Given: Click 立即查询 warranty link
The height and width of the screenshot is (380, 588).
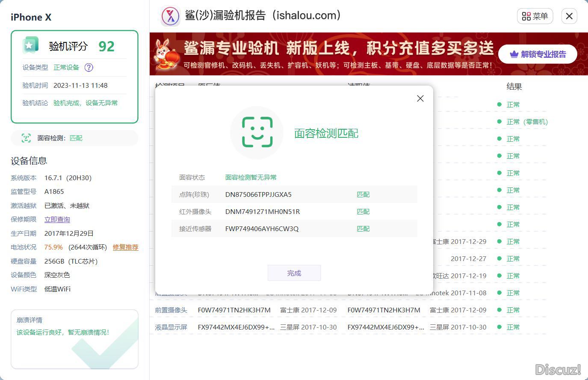Looking at the screenshot, I should (57, 220).
